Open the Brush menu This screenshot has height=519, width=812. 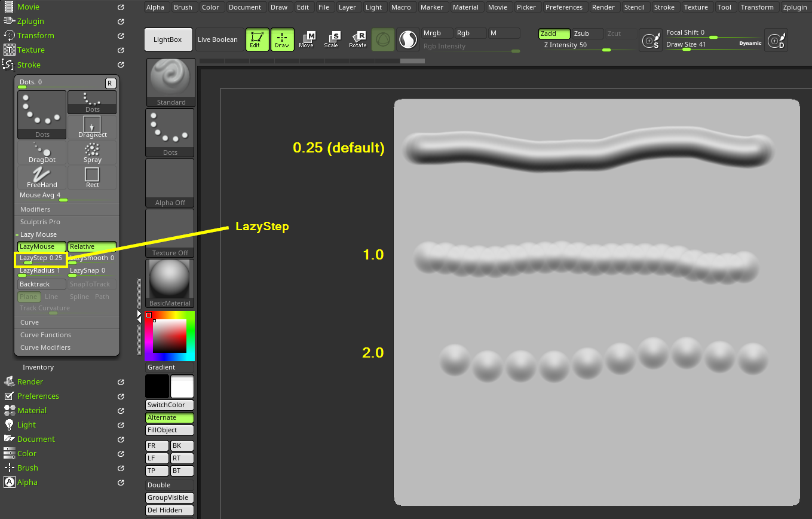point(183,7)
